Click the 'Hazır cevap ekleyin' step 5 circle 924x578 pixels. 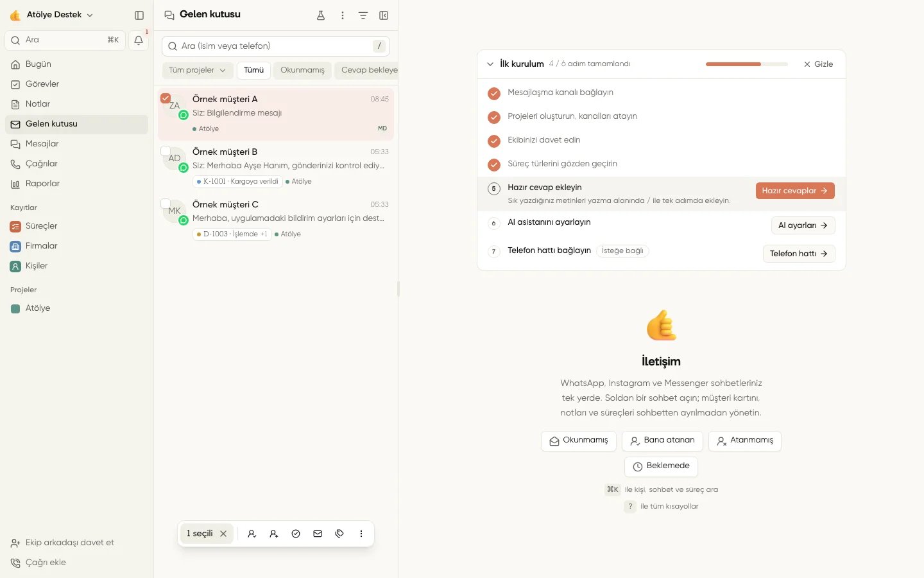(493, 188)
